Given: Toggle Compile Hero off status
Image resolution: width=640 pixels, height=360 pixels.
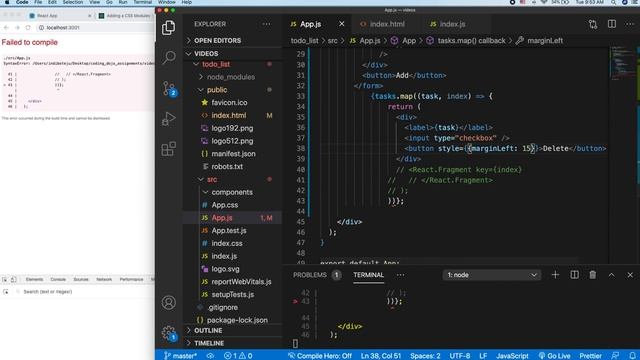Looking at the screenshot, I should click(x=320, y=356).
